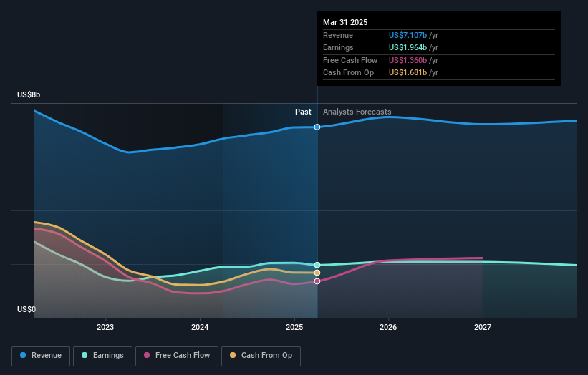Viewport: 588px width, 375px height.
Task: Select the Revenue data point on the blue line
Action: point(317,127)
